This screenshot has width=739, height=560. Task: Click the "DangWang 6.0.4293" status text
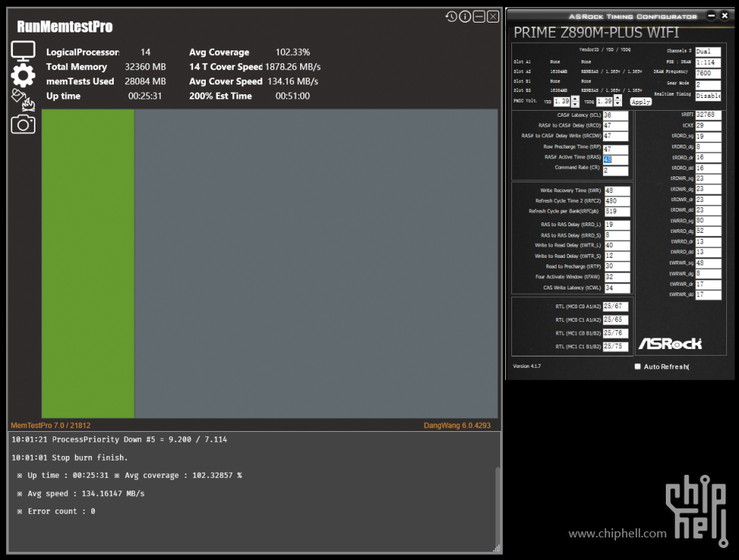coord(457,425)
